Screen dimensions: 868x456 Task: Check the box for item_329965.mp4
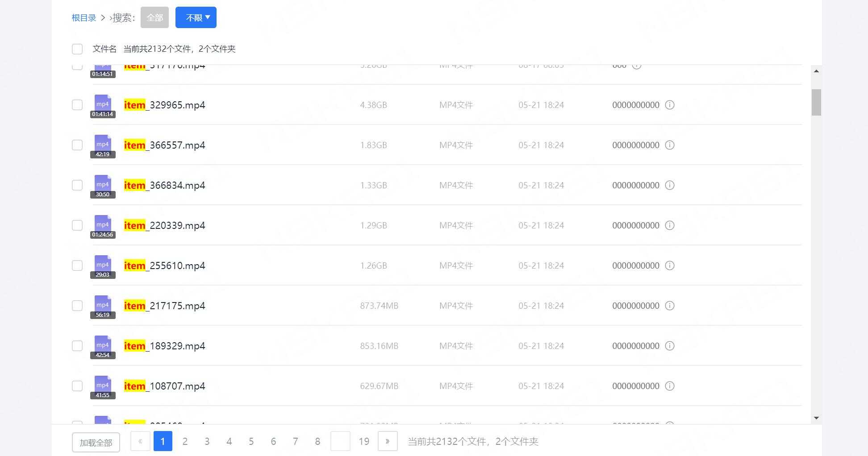pos(77,105)
